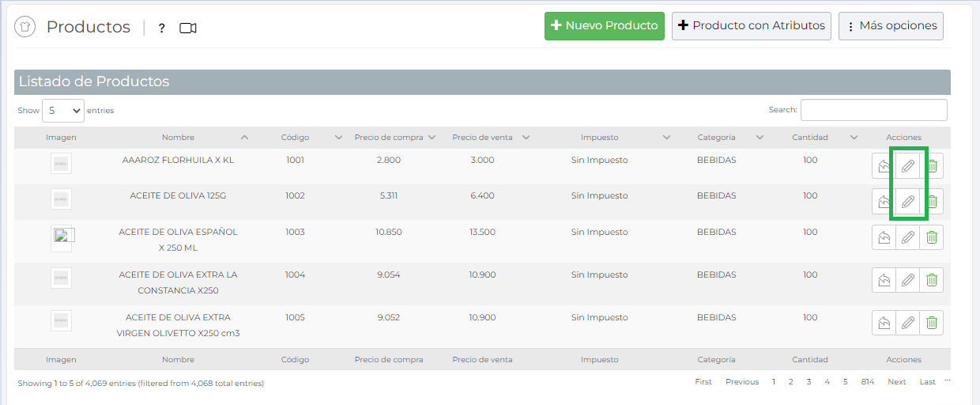Go to pagination page 5
980x405 pixels.
(845, 382)
